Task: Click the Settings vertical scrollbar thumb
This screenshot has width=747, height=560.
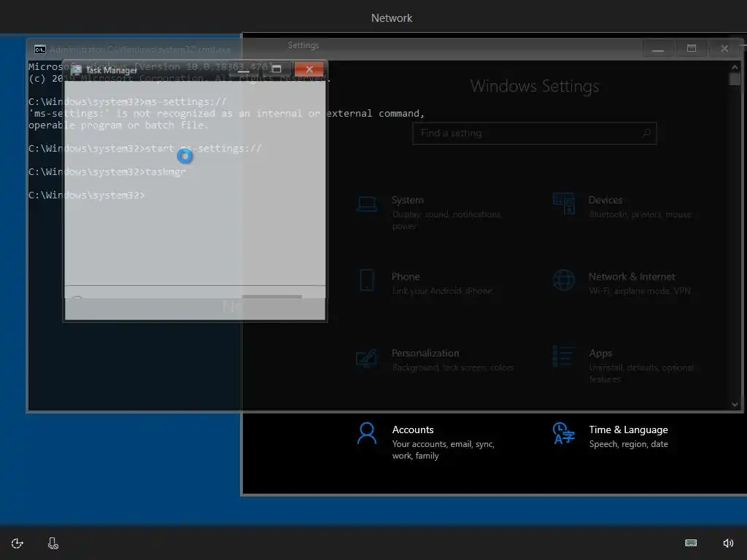Action: click(x=735, y=79)
